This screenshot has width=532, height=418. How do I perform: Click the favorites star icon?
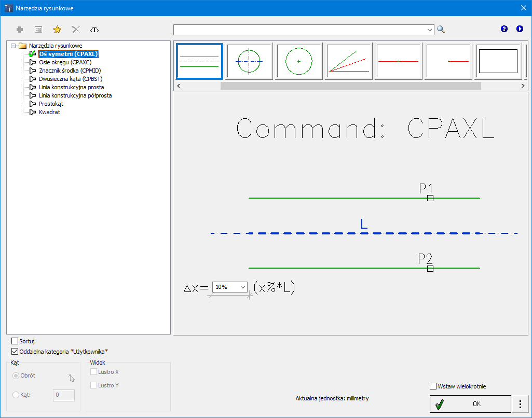[x=57, y=30]
